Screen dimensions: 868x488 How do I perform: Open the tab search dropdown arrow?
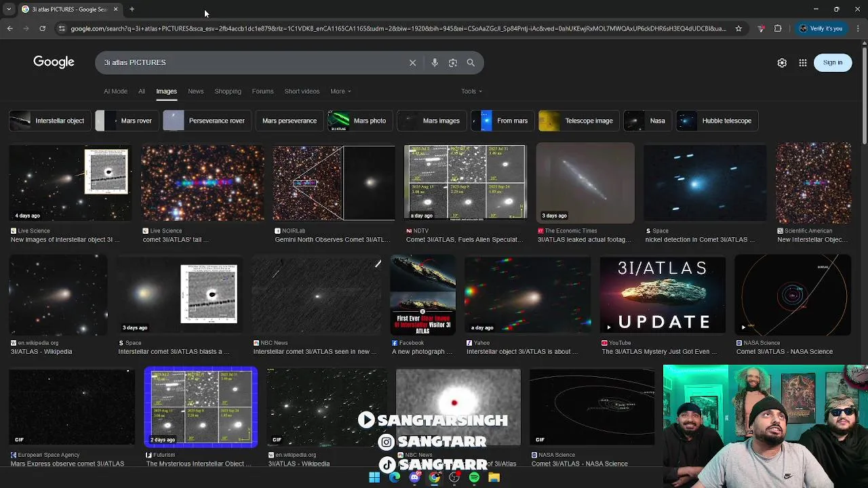9,9
